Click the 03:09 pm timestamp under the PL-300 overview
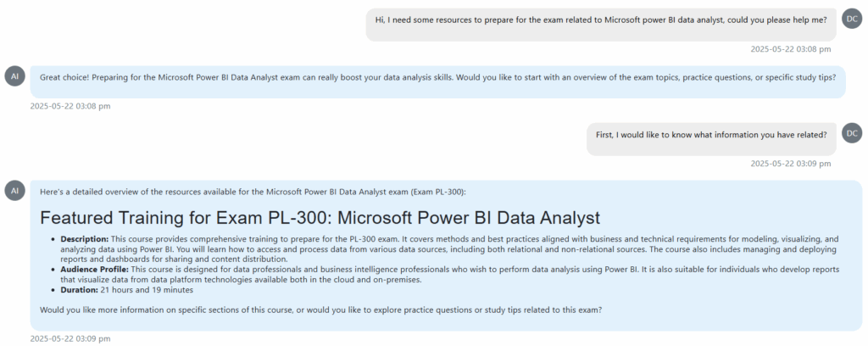This screenshot has height=346, width=868. click(70, 338)
